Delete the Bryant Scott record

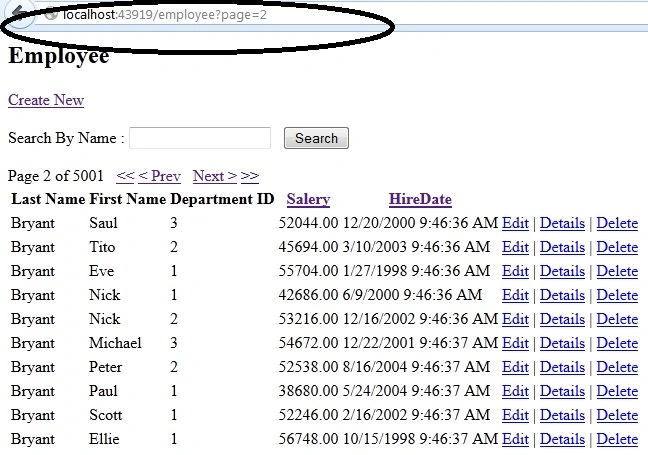[x=617, y=415]
